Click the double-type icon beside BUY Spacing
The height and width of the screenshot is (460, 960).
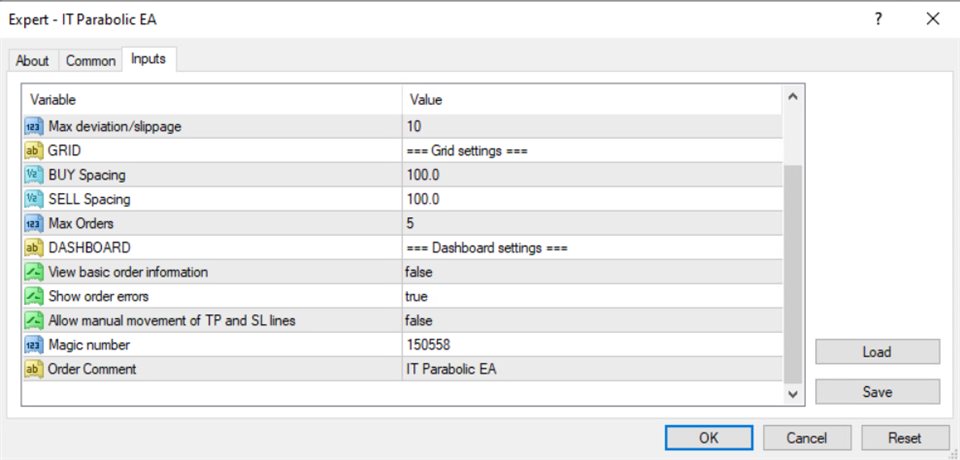[x=33, y=175]
